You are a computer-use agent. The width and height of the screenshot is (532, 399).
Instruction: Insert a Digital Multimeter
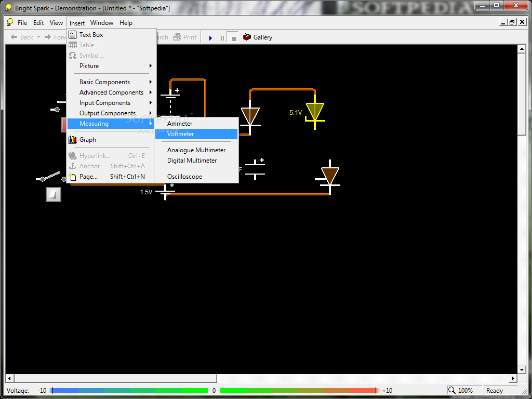197,161
